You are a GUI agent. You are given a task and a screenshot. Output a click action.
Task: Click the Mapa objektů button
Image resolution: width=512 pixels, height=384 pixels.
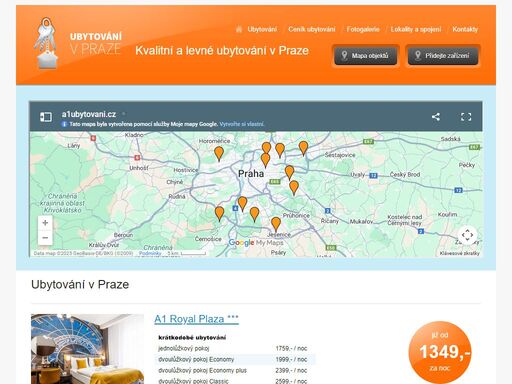pos(366,56)
